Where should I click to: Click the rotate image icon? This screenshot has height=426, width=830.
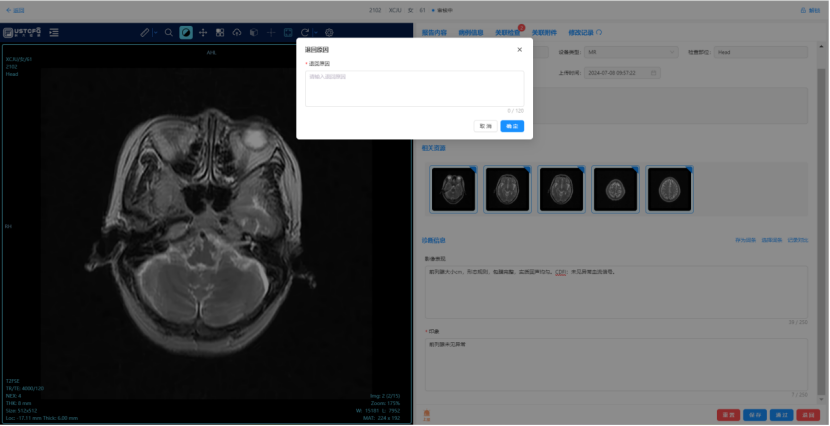click(x=304, y=33)
